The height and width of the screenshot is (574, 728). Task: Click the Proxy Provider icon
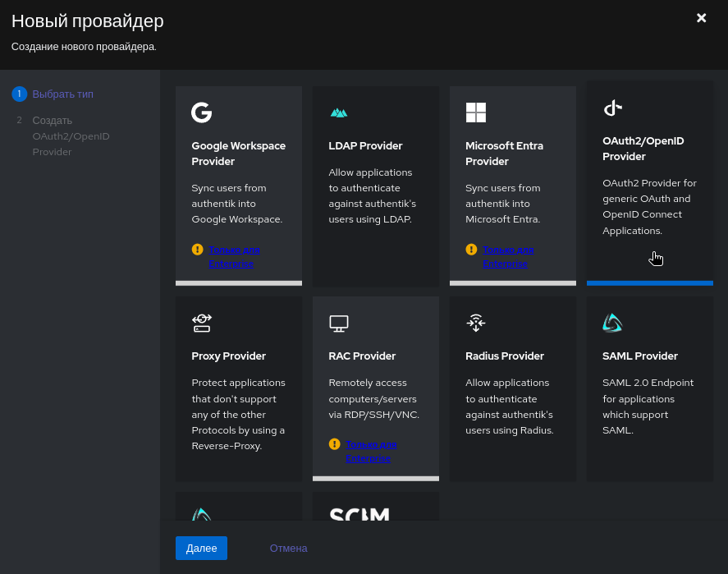coord(202,323)
